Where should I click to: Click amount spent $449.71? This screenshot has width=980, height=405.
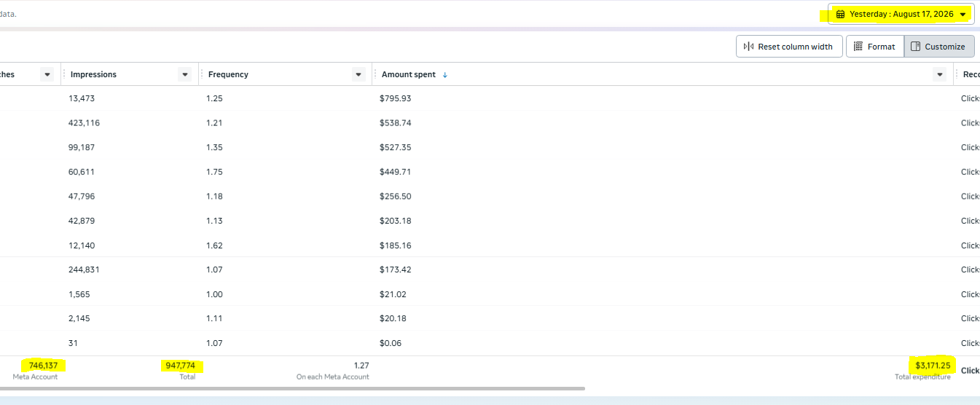click(395, 172)
